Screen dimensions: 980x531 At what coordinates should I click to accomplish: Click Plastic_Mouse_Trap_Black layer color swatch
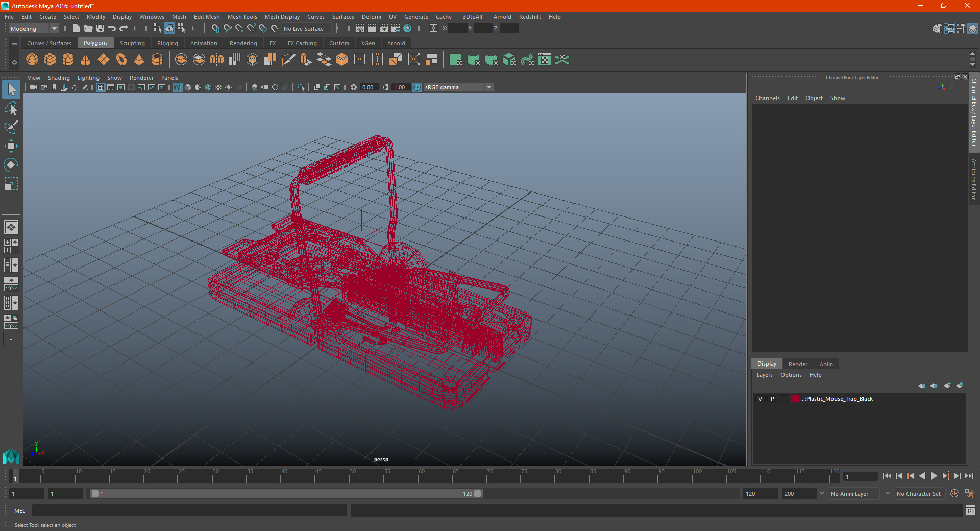coord(795,399)
